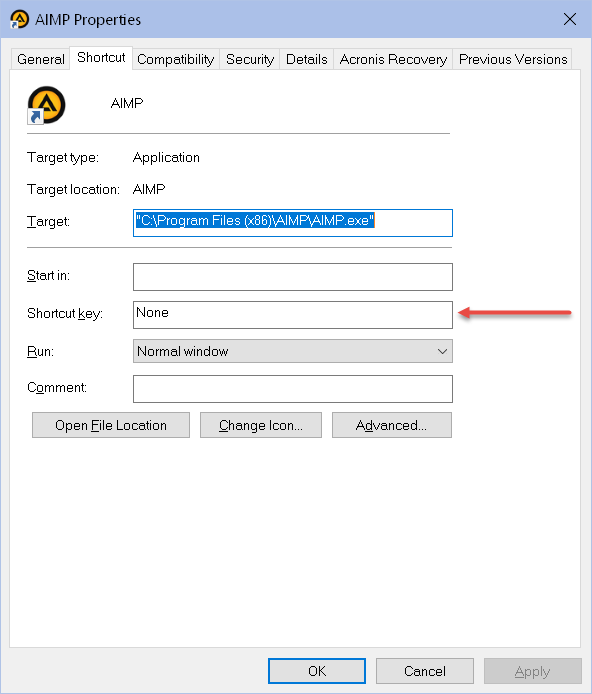Click the AIMP Properties title text
Viewport: 592px width, 694px height.
(x=88, y=19)
